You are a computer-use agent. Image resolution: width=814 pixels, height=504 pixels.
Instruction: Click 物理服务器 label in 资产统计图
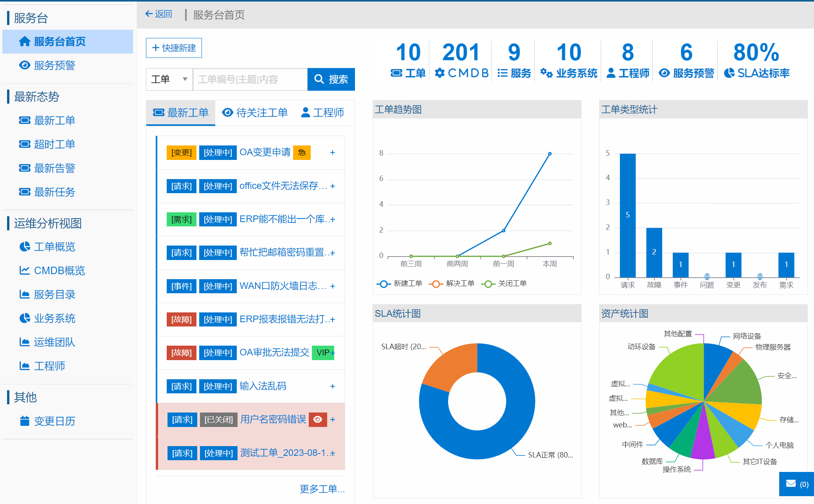pyautogui.click(x=773, y=347)
